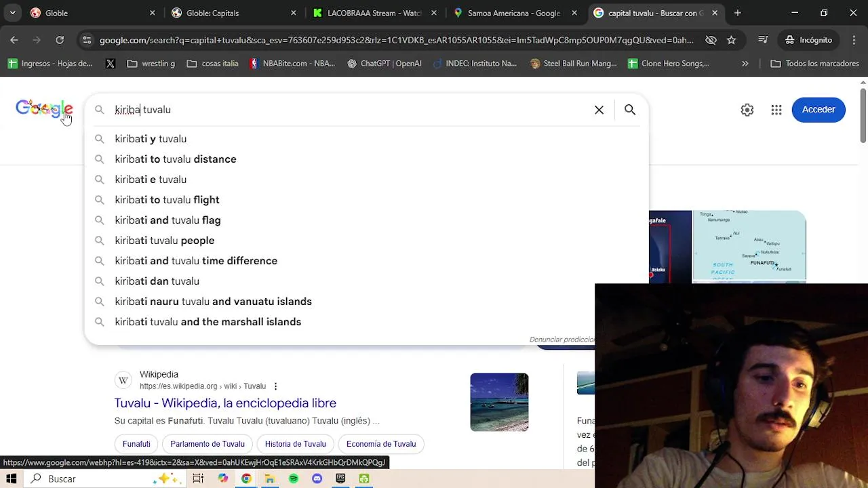Open the INDEC bookmark
Screen dimensions: 868x488
point(474,64)
